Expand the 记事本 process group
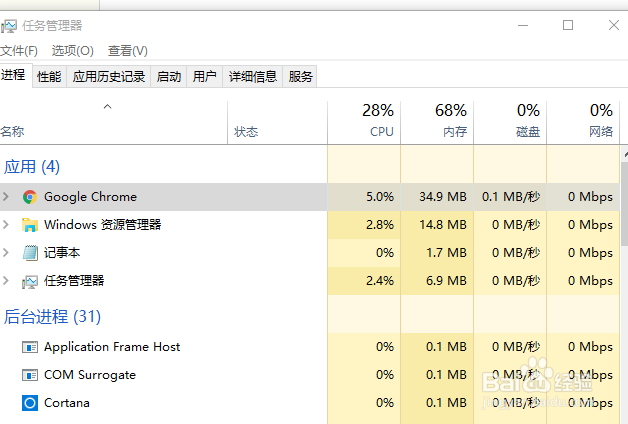 point(6,253)
